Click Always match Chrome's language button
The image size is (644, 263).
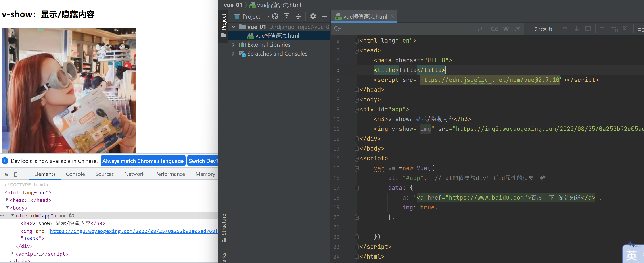click(143, 161)
